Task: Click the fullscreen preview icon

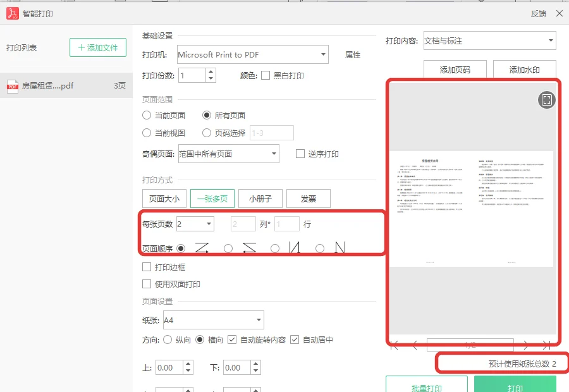Action: click(x=546, y=100)
